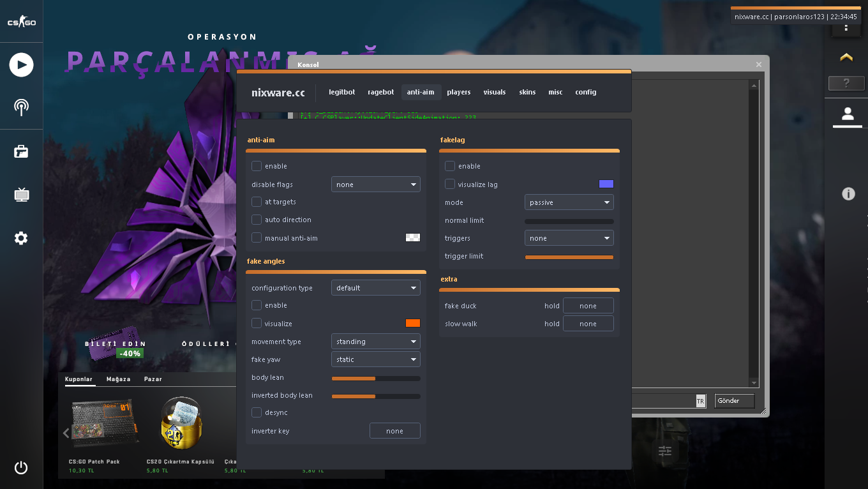This screenshot has width=868, height=489.
Task: Click the manual anti-aim color swatch
Action: [x=413, y=237]
